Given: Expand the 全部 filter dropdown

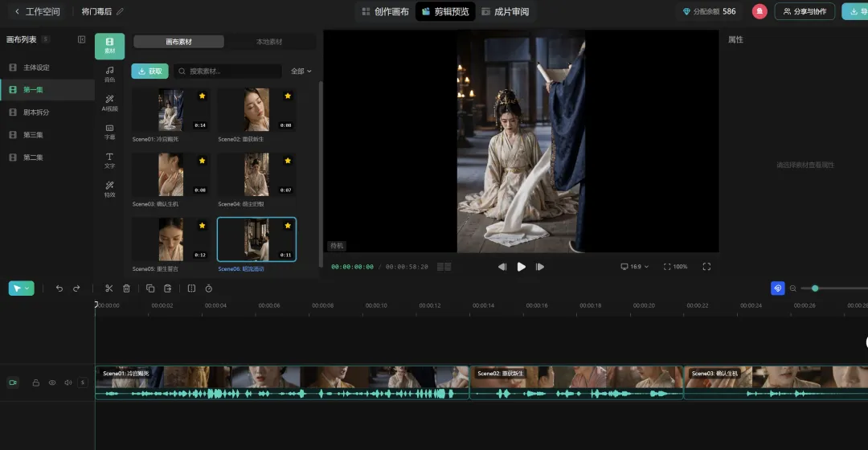Looking at the screenshot, I should tap(301, 72).
